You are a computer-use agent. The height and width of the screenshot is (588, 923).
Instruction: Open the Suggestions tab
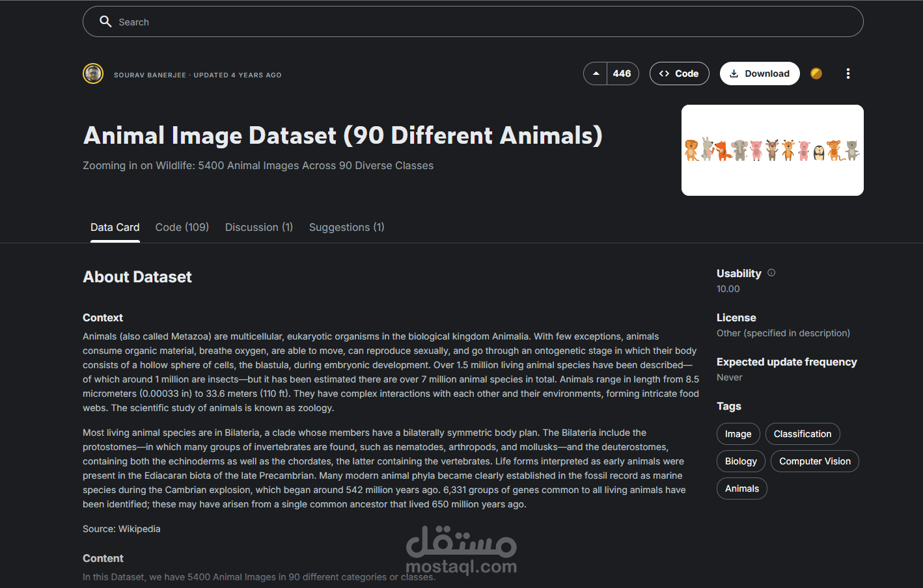346,227
